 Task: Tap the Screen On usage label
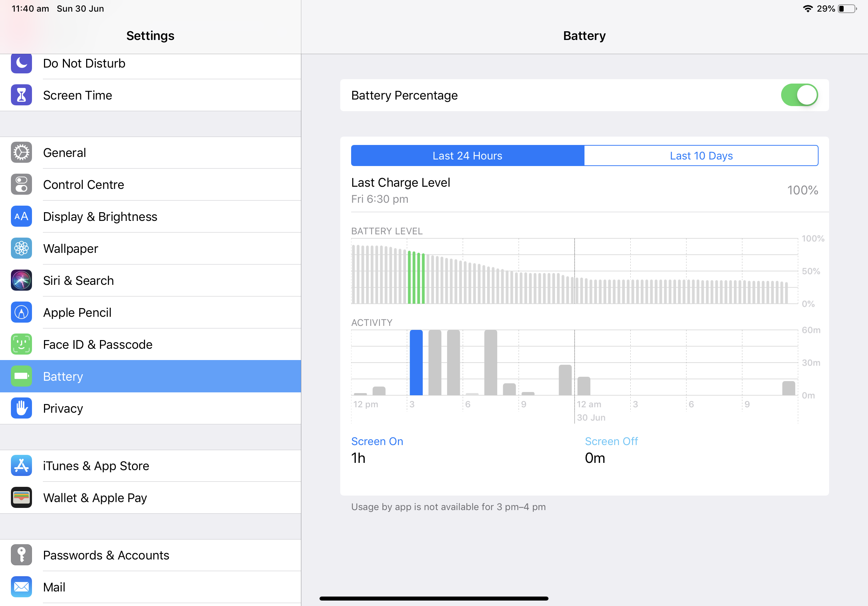[377, 441]
